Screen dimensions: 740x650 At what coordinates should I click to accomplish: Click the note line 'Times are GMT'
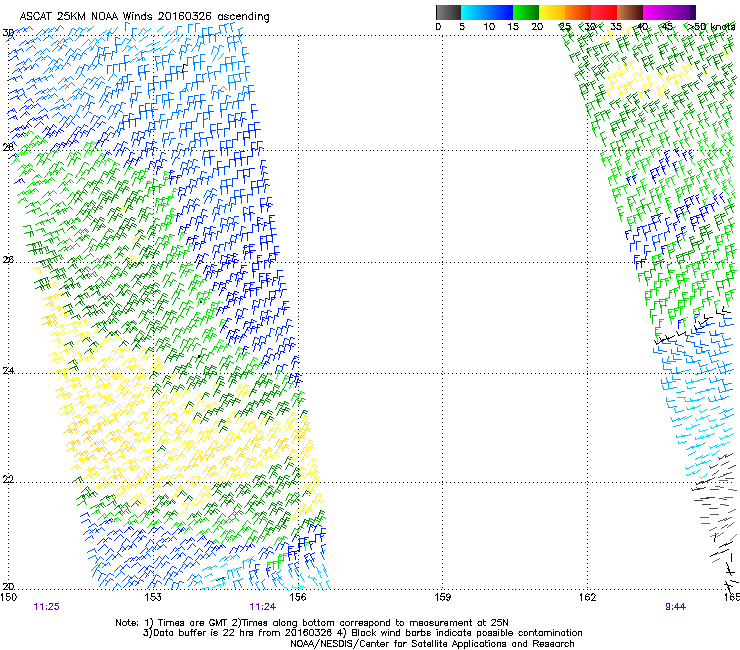coord(193,623)
